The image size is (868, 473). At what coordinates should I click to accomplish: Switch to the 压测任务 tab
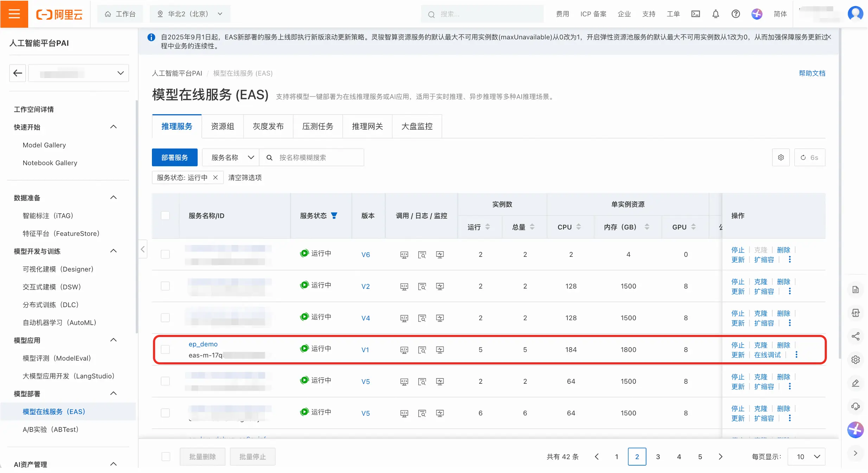click(318, 126)
